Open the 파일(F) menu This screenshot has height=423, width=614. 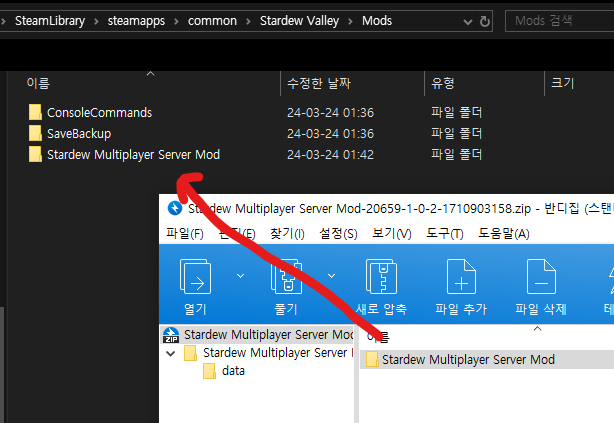pyautogui.click(x=184, y=234)
